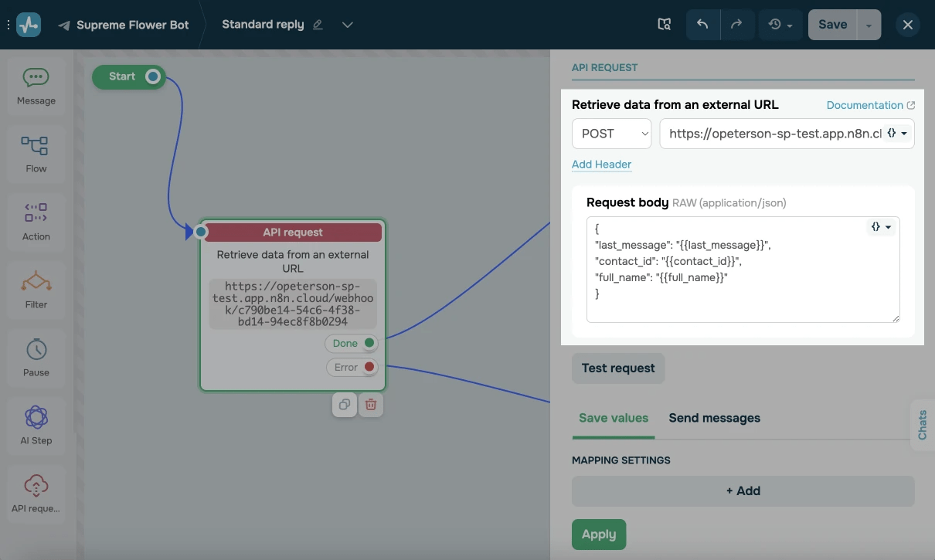This screenshot has width=935, height=560.
Task: Open the flow list chevron dropdown
Action: click(x=348, y=25)
